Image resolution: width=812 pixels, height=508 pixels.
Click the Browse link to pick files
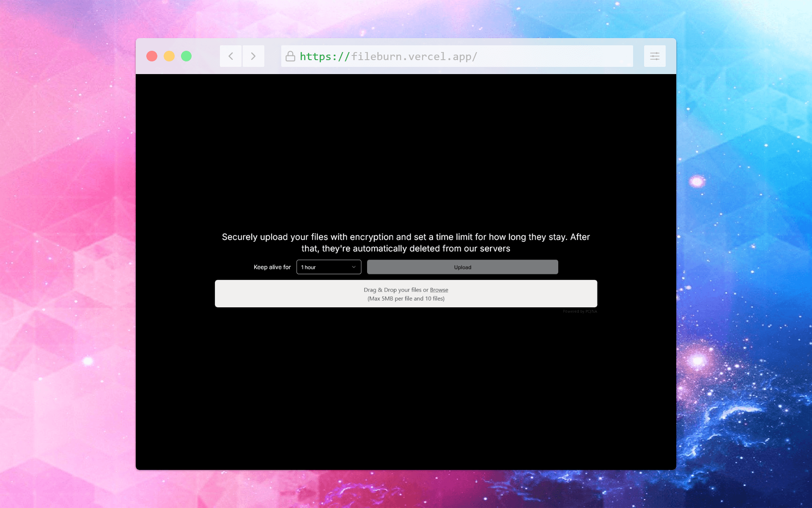[439, 290]
